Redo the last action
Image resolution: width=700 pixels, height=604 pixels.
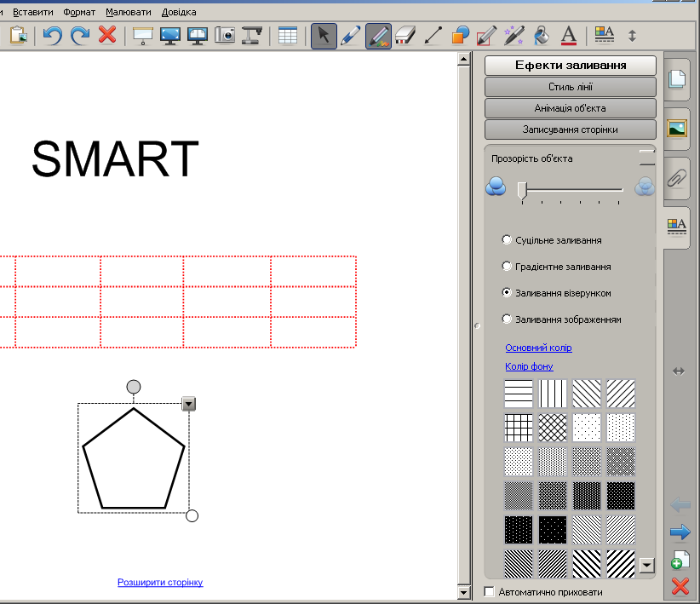(80, 35)
